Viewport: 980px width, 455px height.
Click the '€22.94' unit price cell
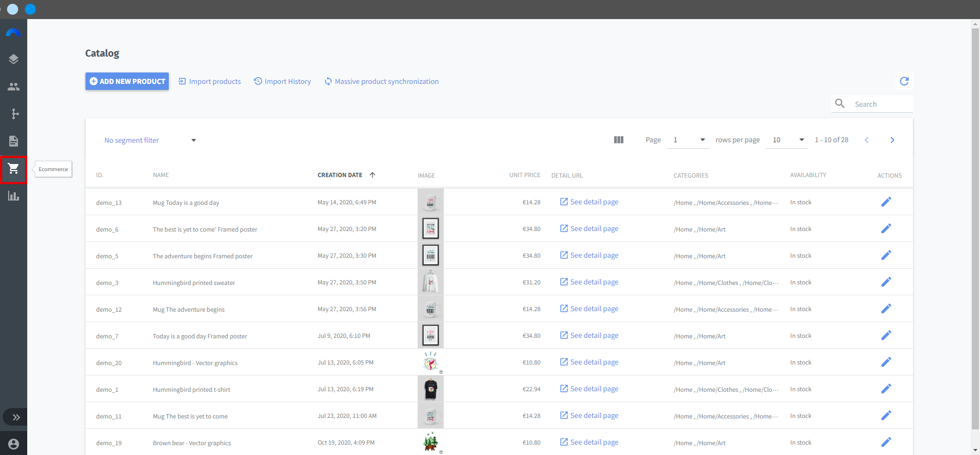coord(531,389)
